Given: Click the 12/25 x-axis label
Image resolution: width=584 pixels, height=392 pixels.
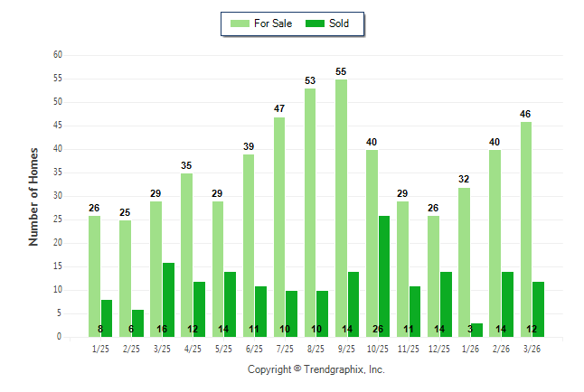Looking at the screenshot, I should click(440, 349).
